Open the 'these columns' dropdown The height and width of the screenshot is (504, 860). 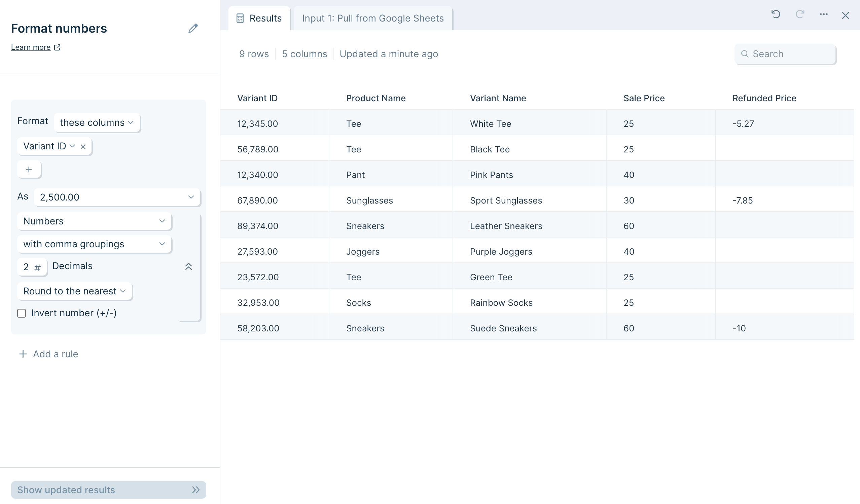click(x=97, y=122)
